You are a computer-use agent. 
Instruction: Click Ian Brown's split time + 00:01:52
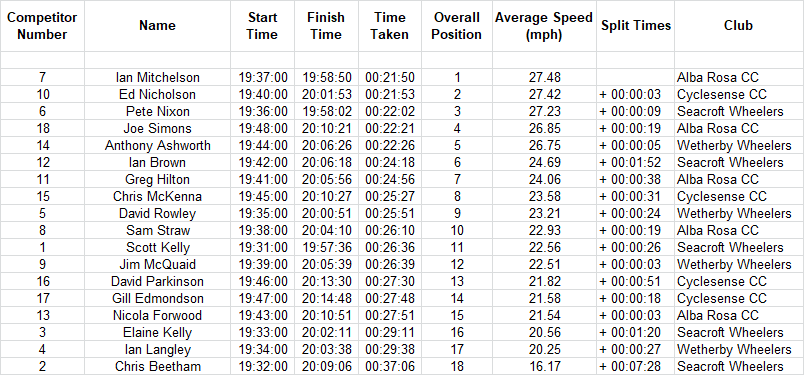pyautogui.click(x=635, y=163)
